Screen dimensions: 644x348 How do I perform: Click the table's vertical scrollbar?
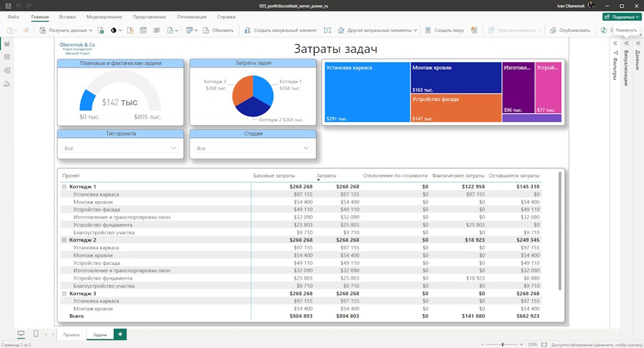[x=559, y=232]
